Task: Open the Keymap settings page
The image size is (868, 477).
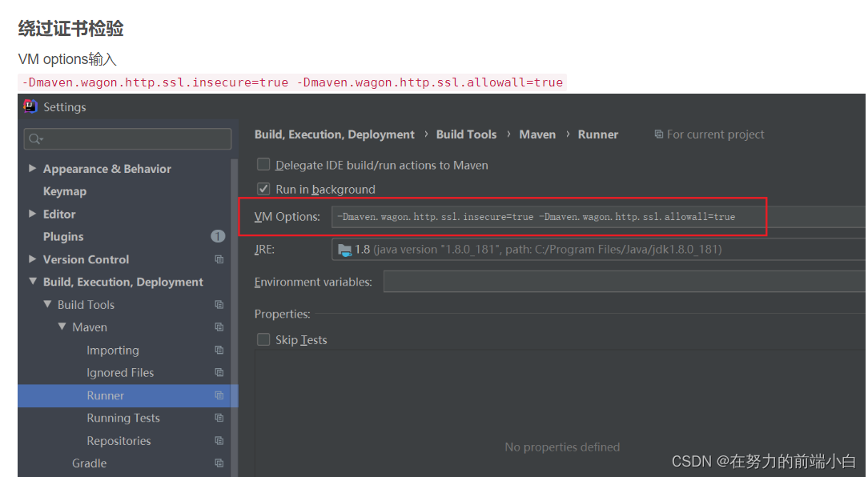Action: (65, 191)
